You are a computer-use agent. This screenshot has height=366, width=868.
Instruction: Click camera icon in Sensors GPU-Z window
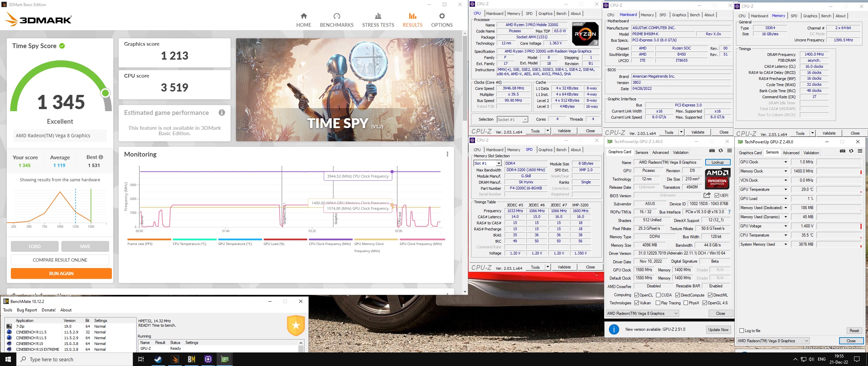842,151
